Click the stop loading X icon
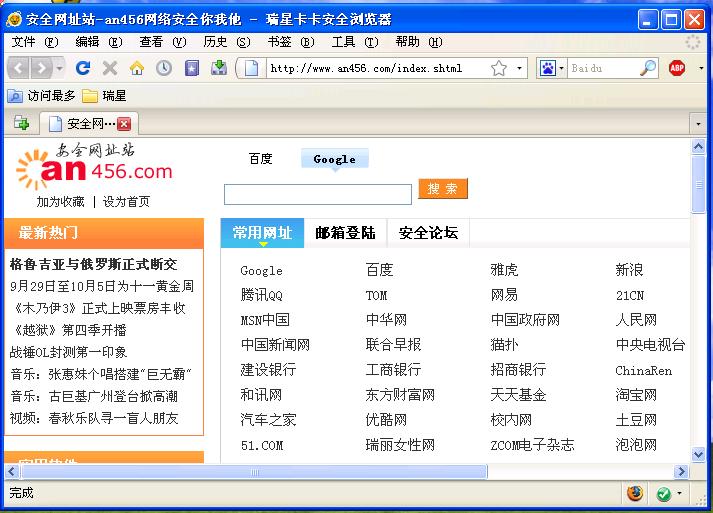Image resolution: width=713 pixels, height=513 pixels. (x=110, y=68)
